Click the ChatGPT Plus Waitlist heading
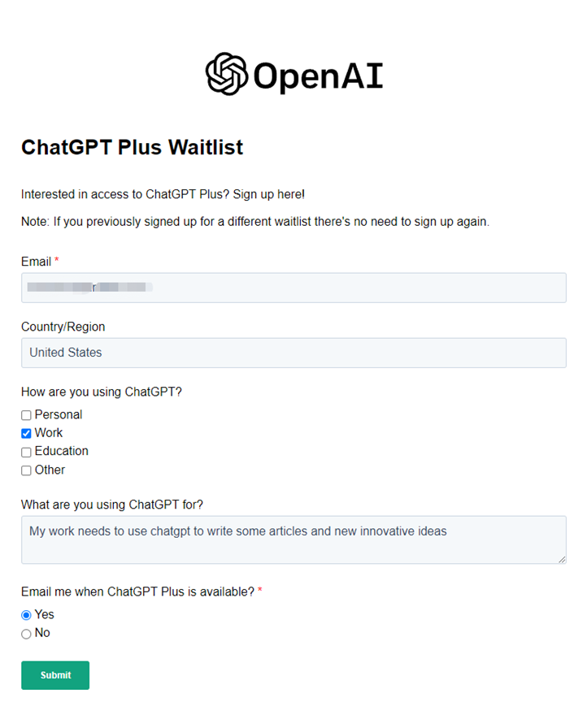Screen dimensions: 587x728 (x=132, y=147)
